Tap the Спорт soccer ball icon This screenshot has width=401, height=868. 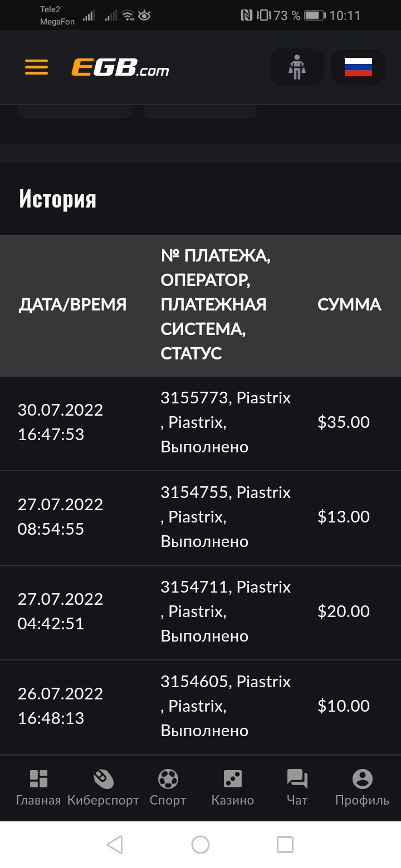pos(168,779)
